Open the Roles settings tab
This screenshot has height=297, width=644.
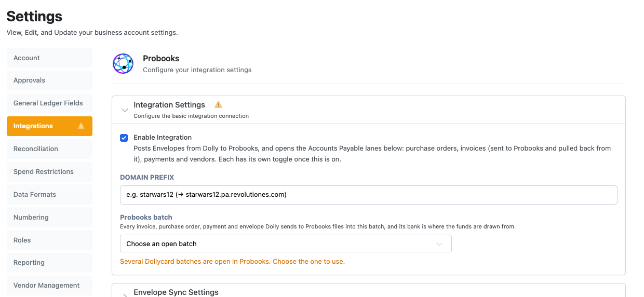pyautogui.click(x=49, y=240)
